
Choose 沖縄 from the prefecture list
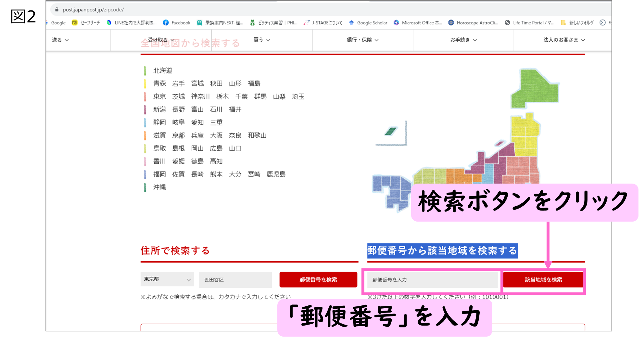point(159,187)
